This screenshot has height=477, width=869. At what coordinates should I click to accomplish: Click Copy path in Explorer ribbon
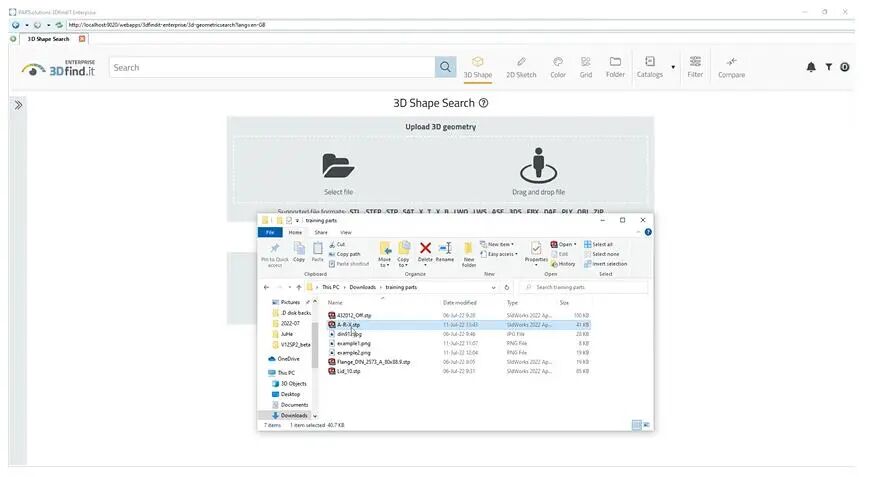(345, 254)
